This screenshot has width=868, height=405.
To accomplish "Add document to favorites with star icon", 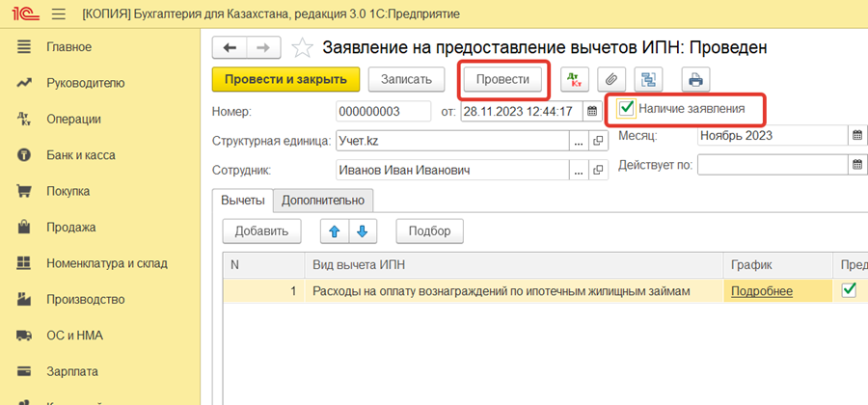I will click(x=302, y=48).
